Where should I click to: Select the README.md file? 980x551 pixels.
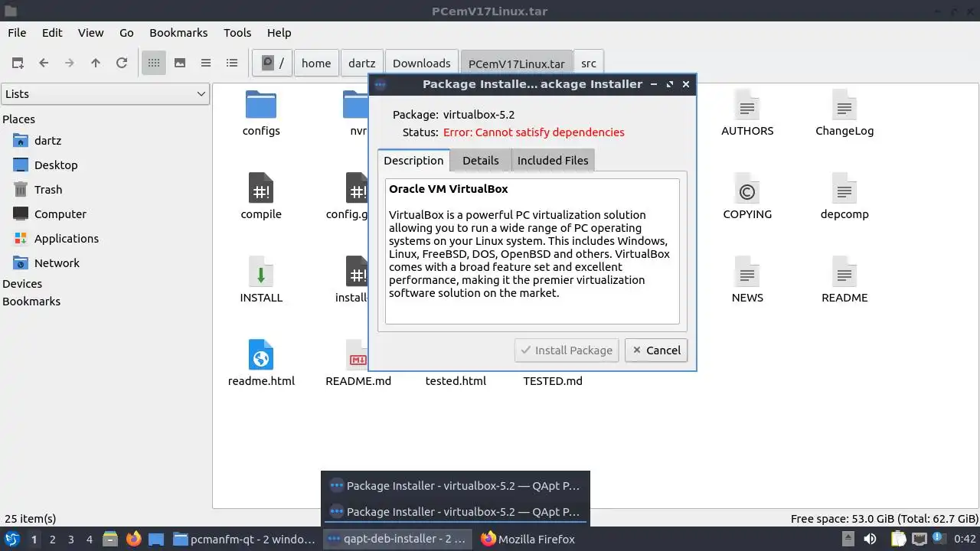(x=358, y=364)
